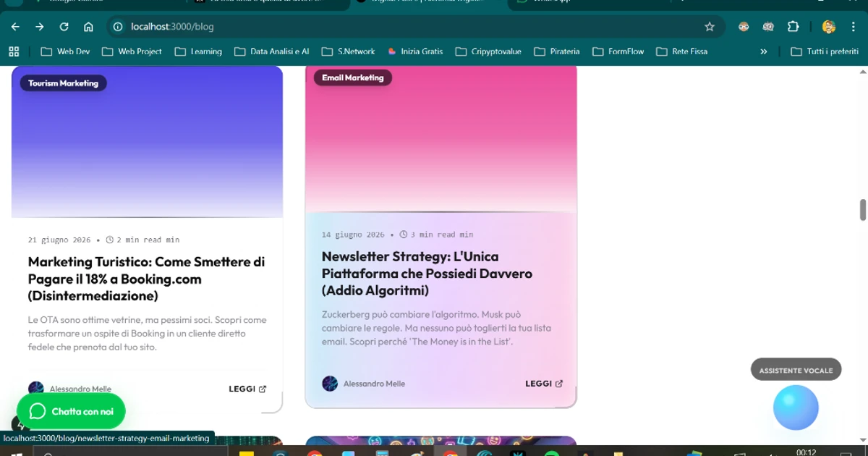Open Chatta con noi chat button
The image size is (868, 456).
(71, 411)
